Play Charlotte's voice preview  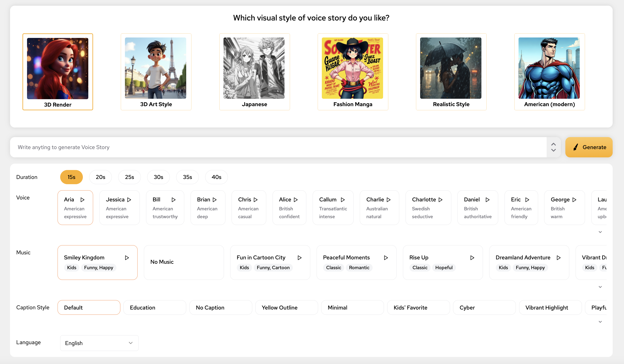tap(440, 200)
